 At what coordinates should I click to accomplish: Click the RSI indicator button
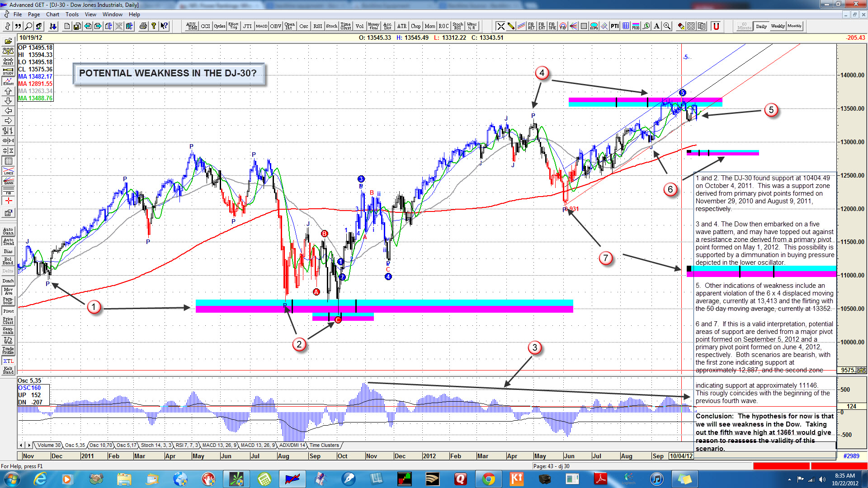coord(318,26)
